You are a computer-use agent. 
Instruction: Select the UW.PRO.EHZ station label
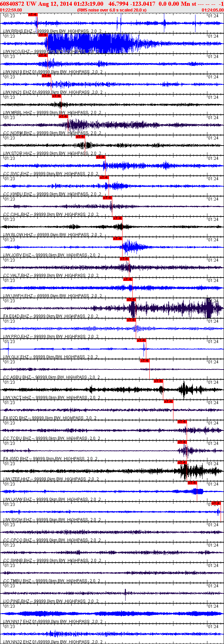click(x=51, y=337)
